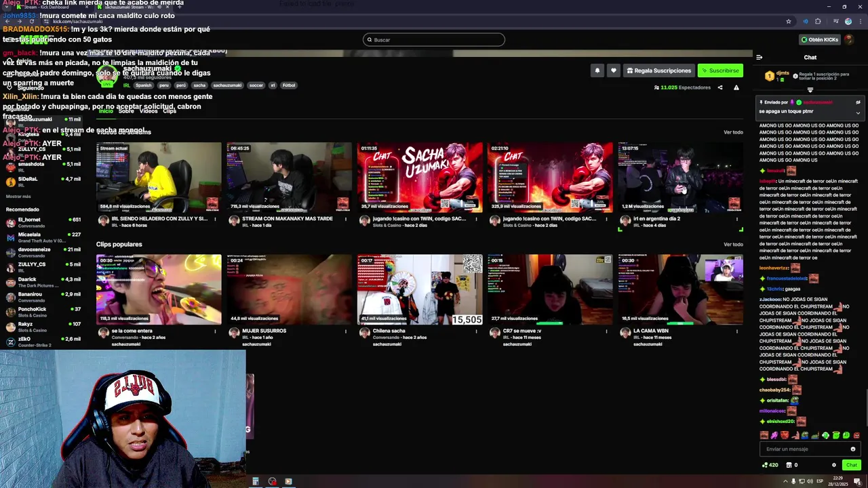The width and height of the screenshot is (868, 488).
Task: Play the 'Chilena sacha' clip thumbnail
Action: [x=420, y=289]
